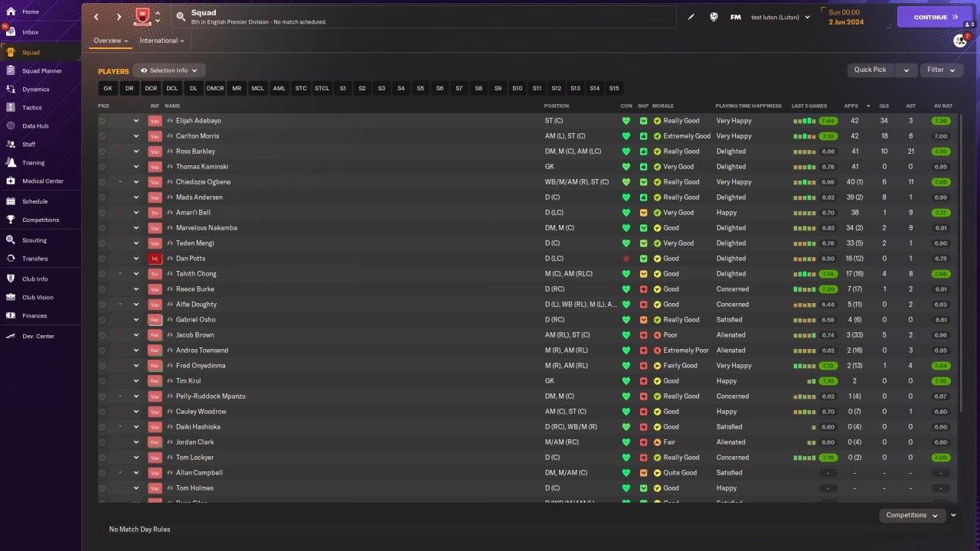Screen dimensions: 980x551
Task: Select the GK position slot
Action: (x=108, y=88)
